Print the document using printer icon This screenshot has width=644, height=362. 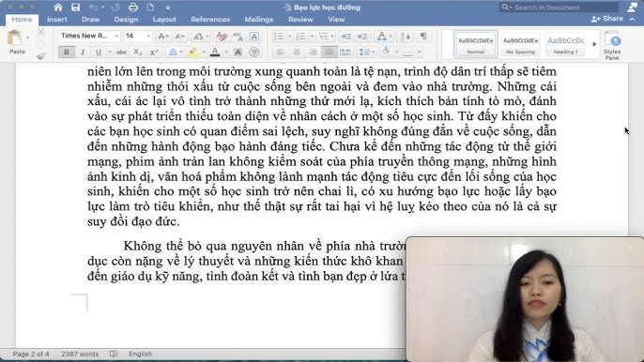click(x=133, y=8)
